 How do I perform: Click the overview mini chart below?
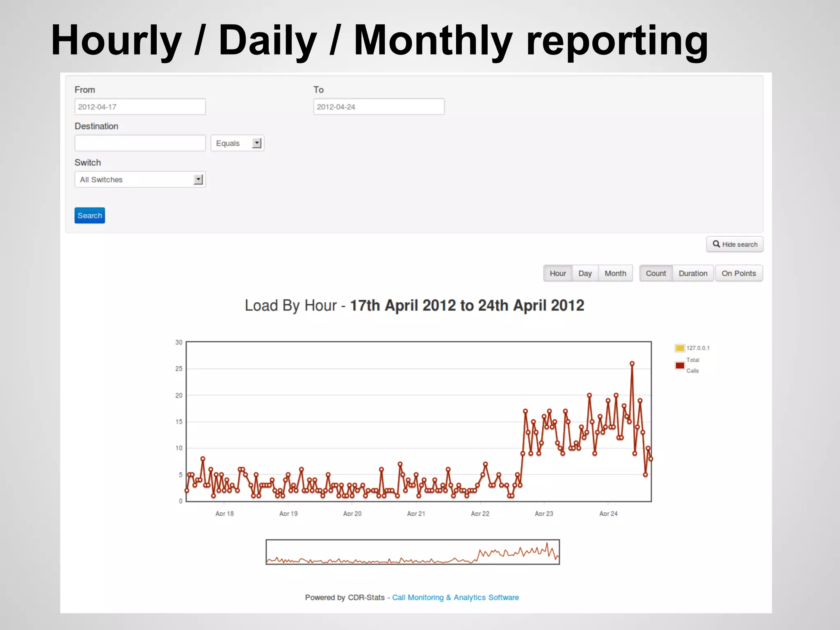(x=413, y=552)
